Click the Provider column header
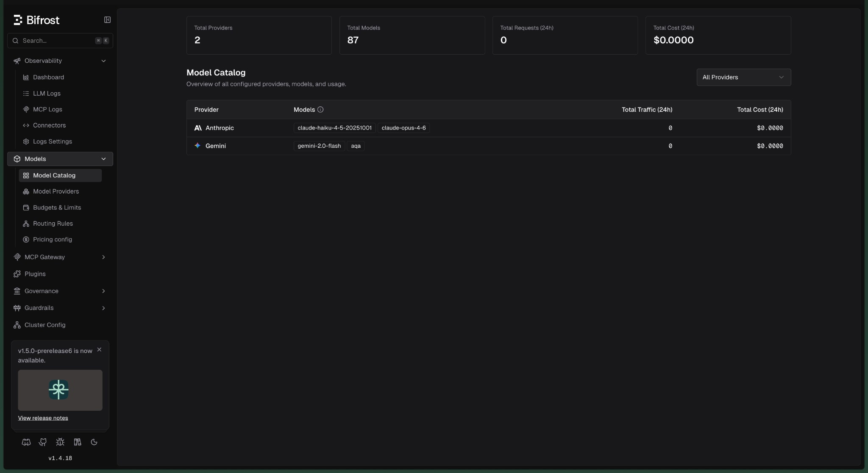The width and height of the screenshot is (868, 473). pyautogui.click(x=206, y=110)
